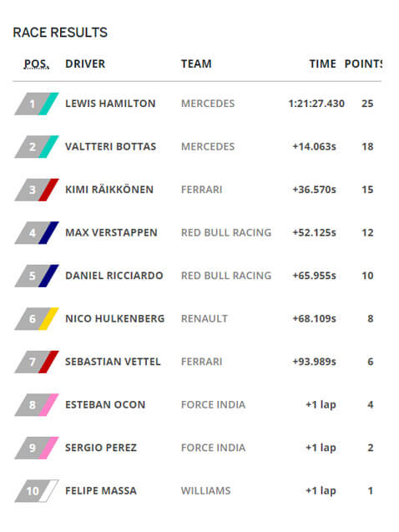Select Daniel Ricciardo driver name
The width and height of the screenshot is (399, 532).
pyautogui.click(x=114, y=276)
